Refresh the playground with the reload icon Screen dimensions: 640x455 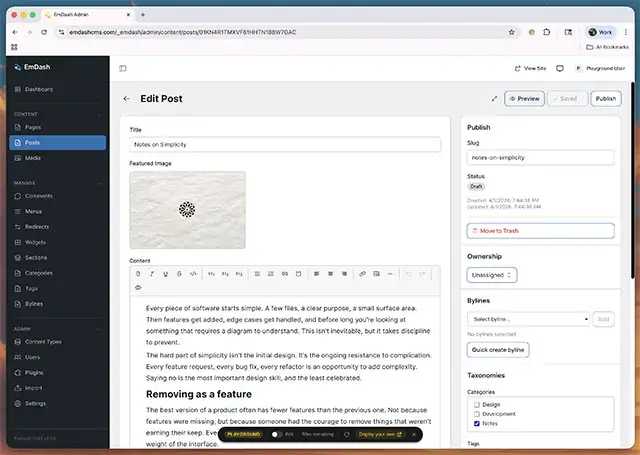coord(347,434)
